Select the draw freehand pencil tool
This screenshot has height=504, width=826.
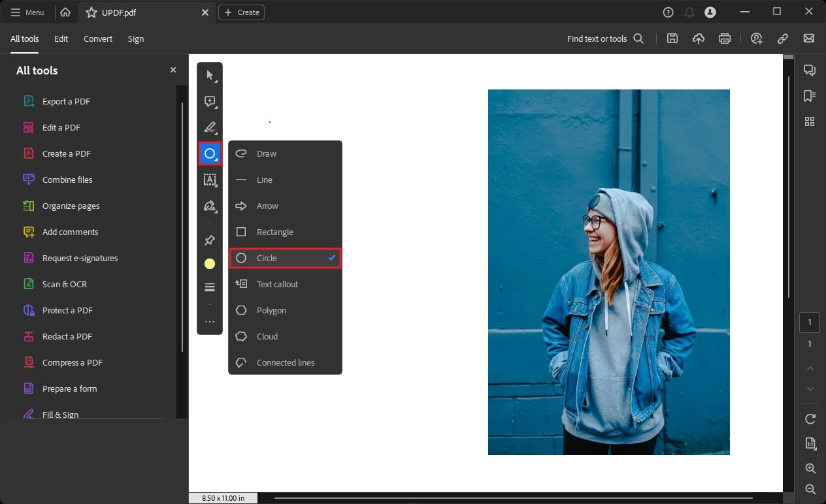point(210,206)
